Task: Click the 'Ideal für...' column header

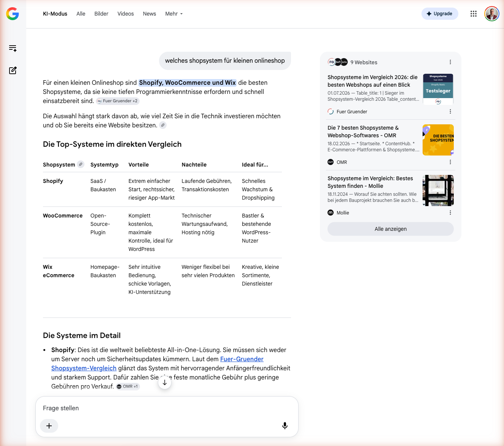Action: point(255,165)
